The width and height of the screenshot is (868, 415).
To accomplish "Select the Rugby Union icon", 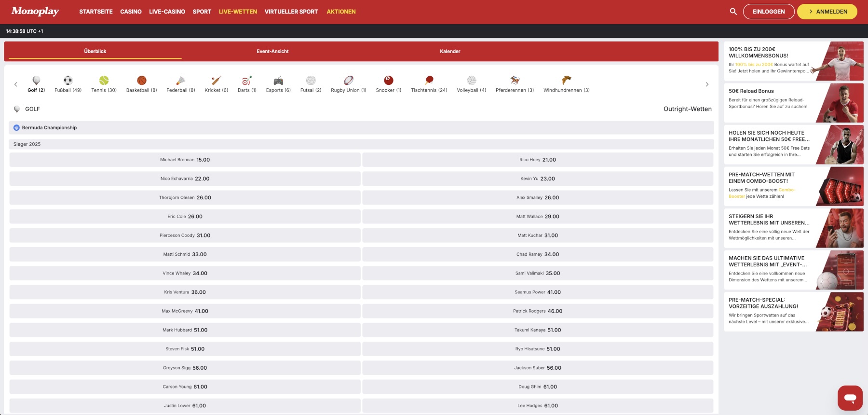I will (x=349, y=81).
